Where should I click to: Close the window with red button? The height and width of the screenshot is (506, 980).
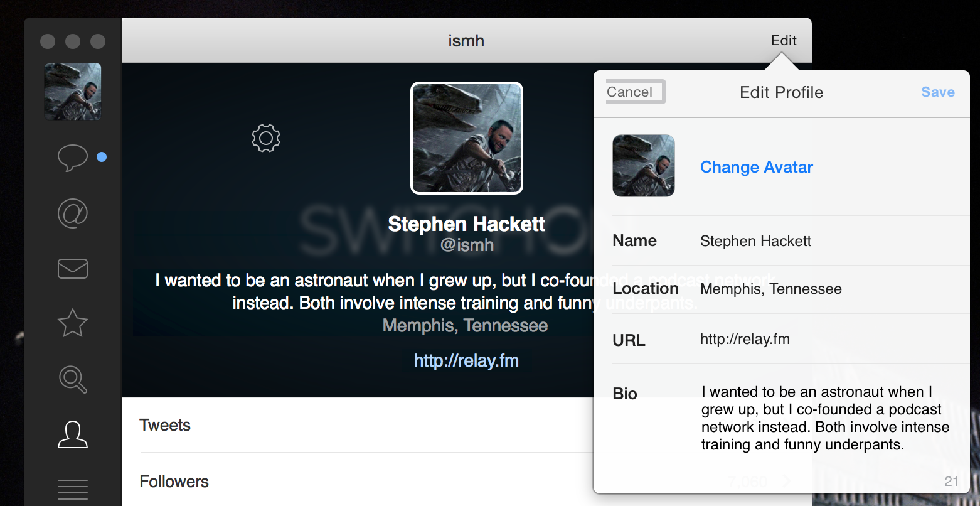(48, 41)
